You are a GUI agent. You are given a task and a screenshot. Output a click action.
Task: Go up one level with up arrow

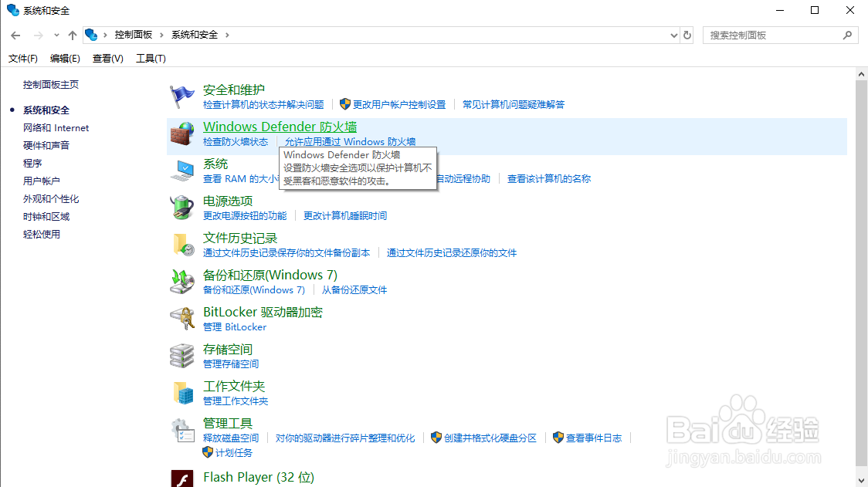coord(73,36)
